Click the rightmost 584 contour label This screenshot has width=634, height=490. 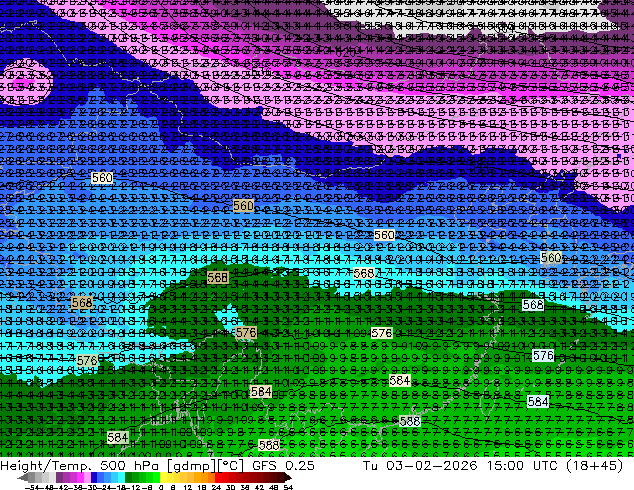click(x=538, y=401)
